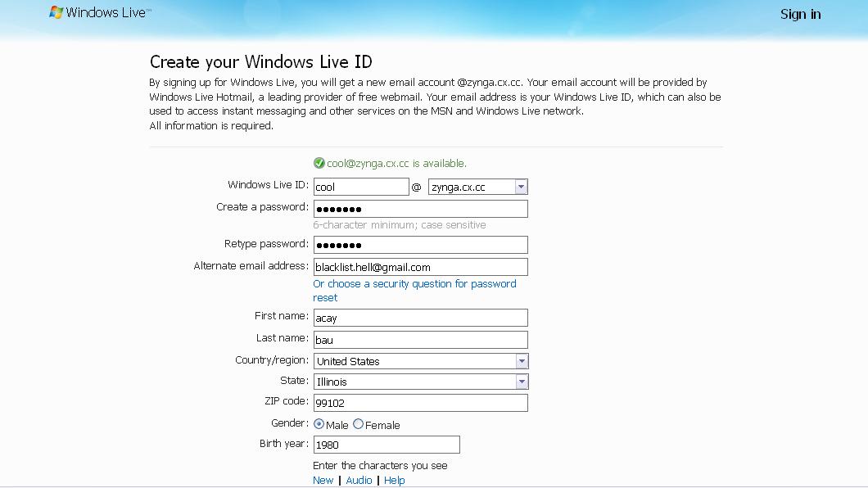Click the First name field
868x488 pixels.
click(x=421, y=318)
